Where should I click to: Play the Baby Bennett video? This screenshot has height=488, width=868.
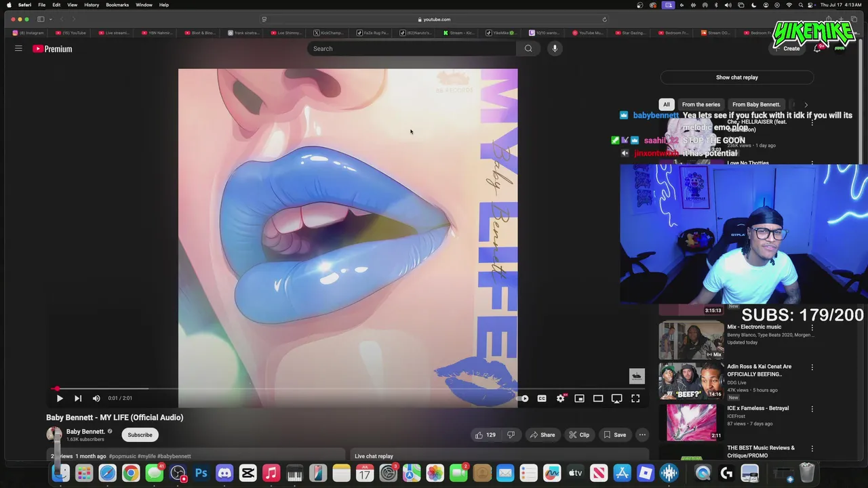click(59, 399)
